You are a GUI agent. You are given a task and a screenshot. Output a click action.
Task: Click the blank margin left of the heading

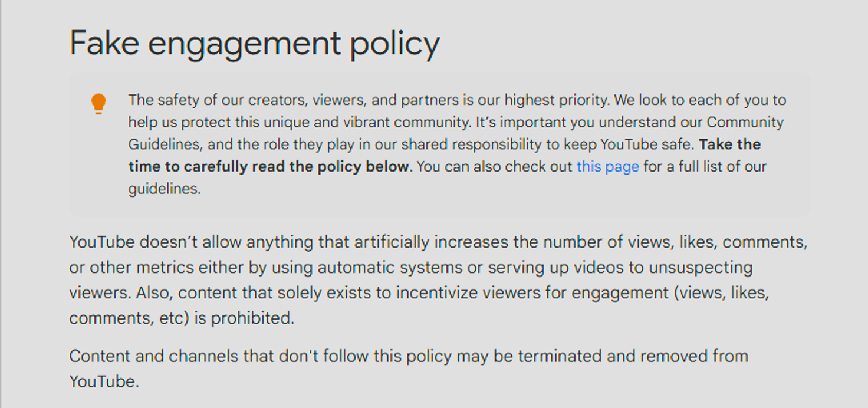pyautogui.click(x=35, y=42)
